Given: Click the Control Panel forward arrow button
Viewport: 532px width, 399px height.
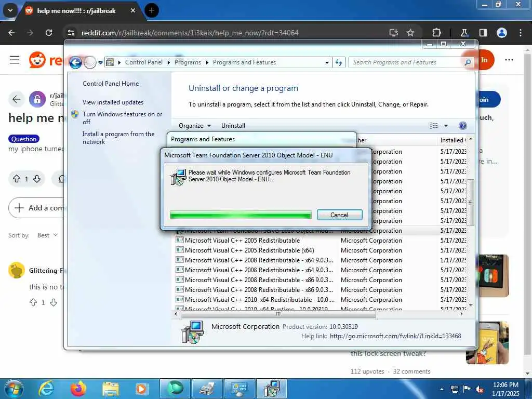Looking at the screenshot, I should 90,62.
